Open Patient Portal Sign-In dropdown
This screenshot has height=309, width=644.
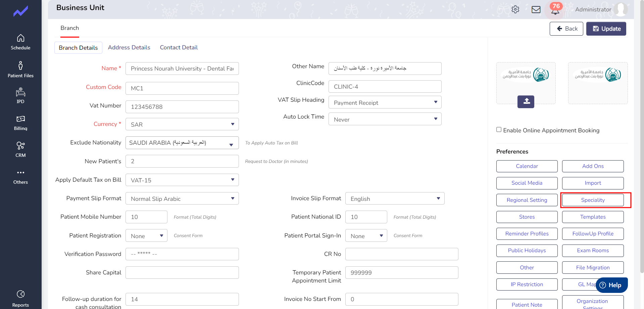coord(366,236)
